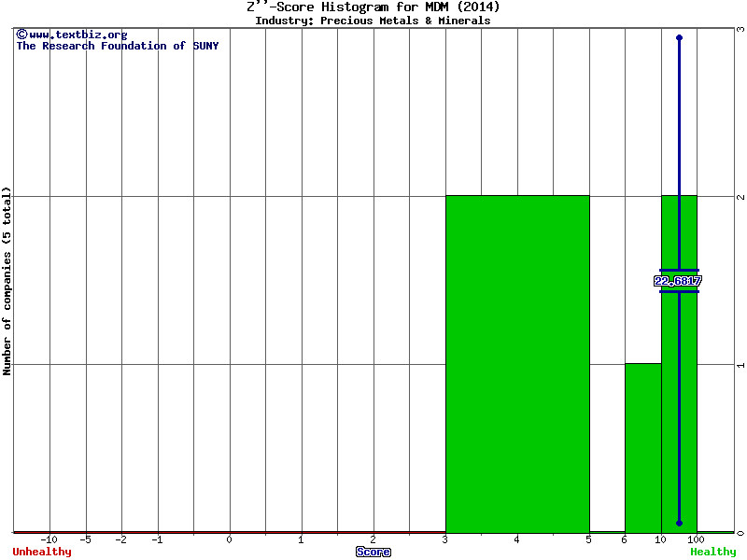Click the -10 x-axis tick label
This screenshot has width=747, height=560.
(x=49, y=539)
